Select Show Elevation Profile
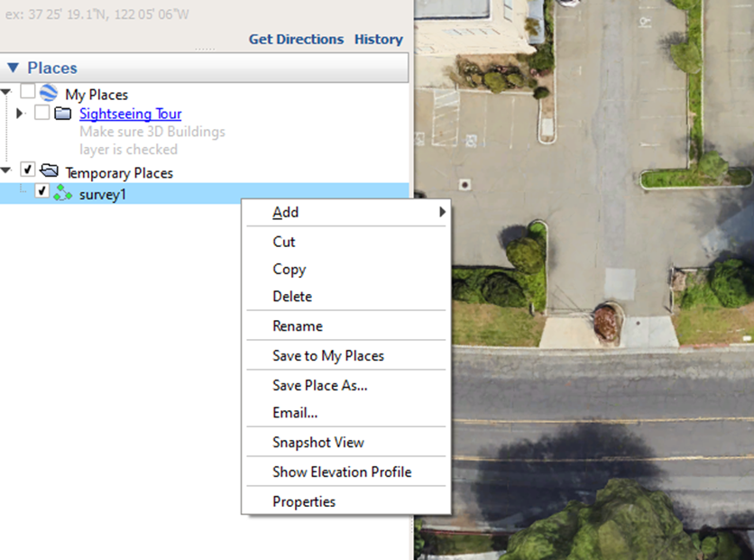The width and height of the screenshot is (754, 560). pyautogui.click(x=345, y=472)
